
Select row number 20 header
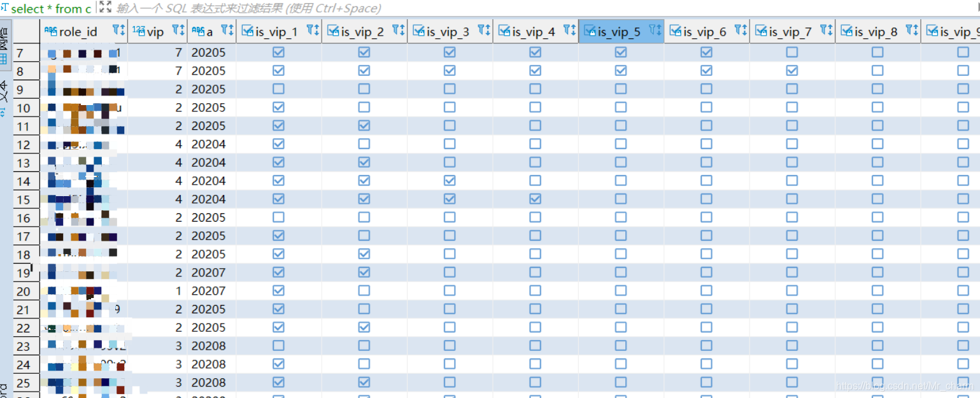27,291
